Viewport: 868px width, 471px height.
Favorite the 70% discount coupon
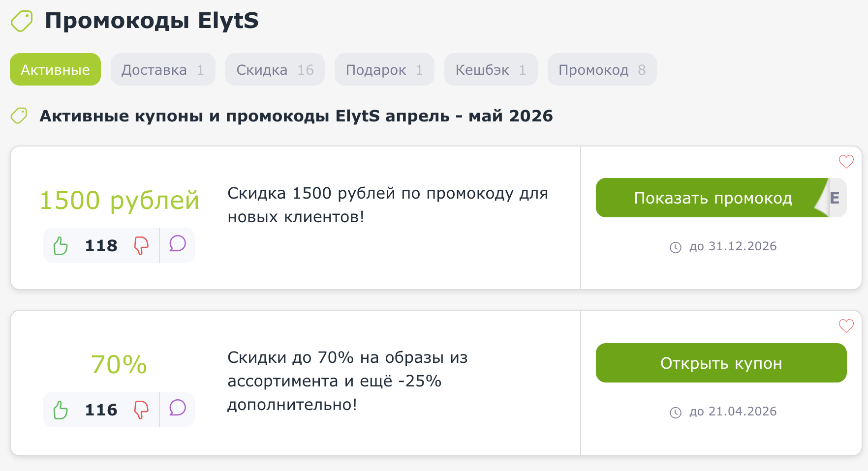[846, 325]
